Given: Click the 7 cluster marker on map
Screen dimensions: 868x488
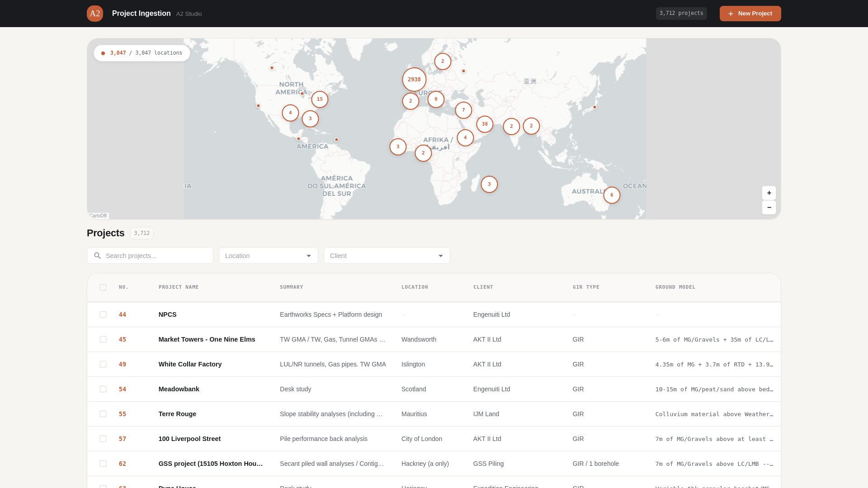Looking at the screenshot, I should (x=463, y=110).
